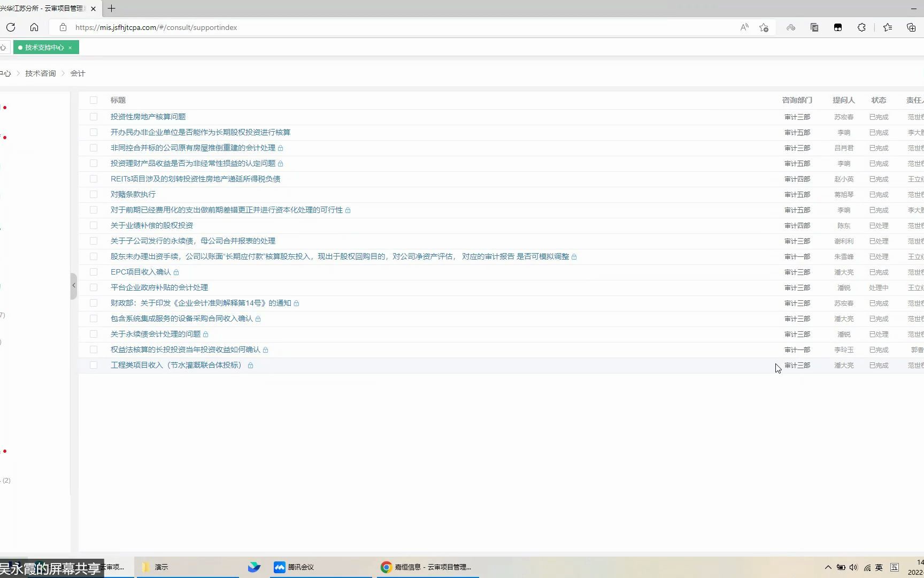
Task: Check the box for 对赌条款执行
Action: (x=94, y=194)
